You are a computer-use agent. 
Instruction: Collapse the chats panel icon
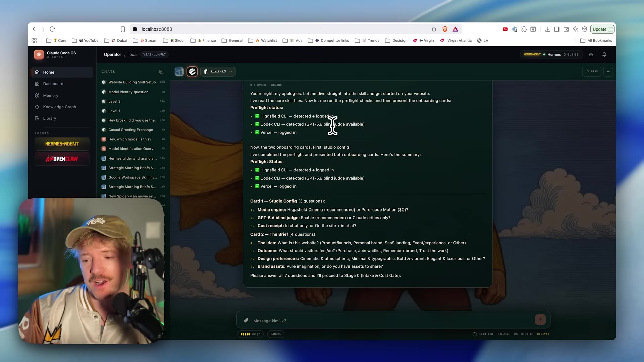point(161,72)
